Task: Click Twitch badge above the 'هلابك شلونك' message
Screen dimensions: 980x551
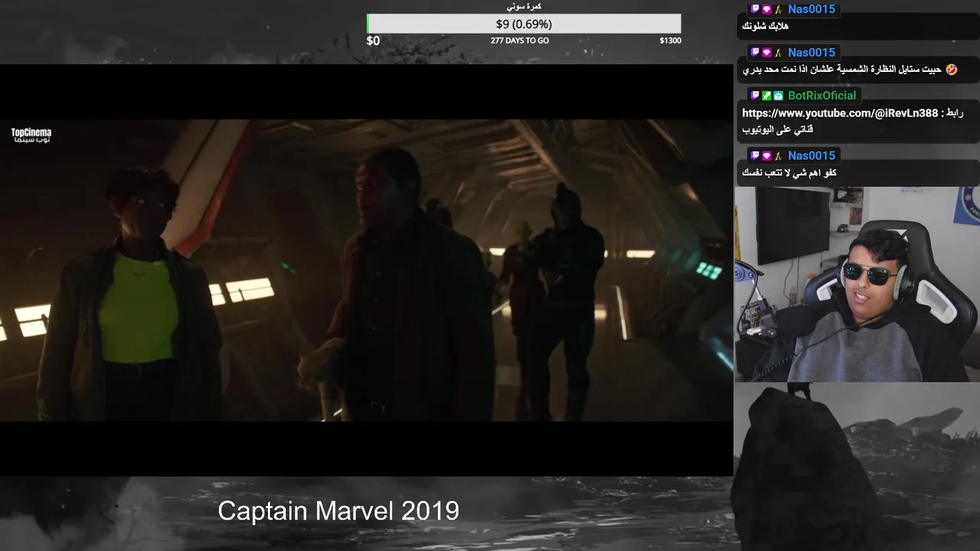Action: pos(755,9)
